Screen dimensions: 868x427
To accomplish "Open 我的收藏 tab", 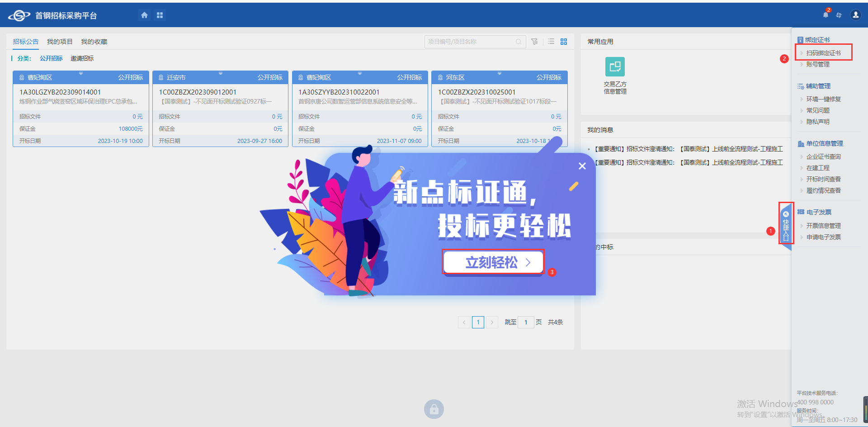I will point(94,42).
